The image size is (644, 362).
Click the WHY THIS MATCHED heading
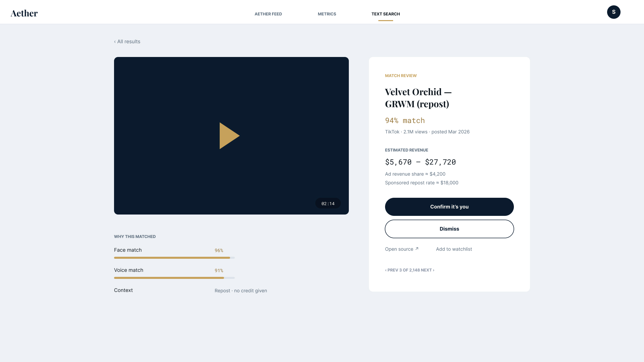pyautogui.click(x=135, y=237)
